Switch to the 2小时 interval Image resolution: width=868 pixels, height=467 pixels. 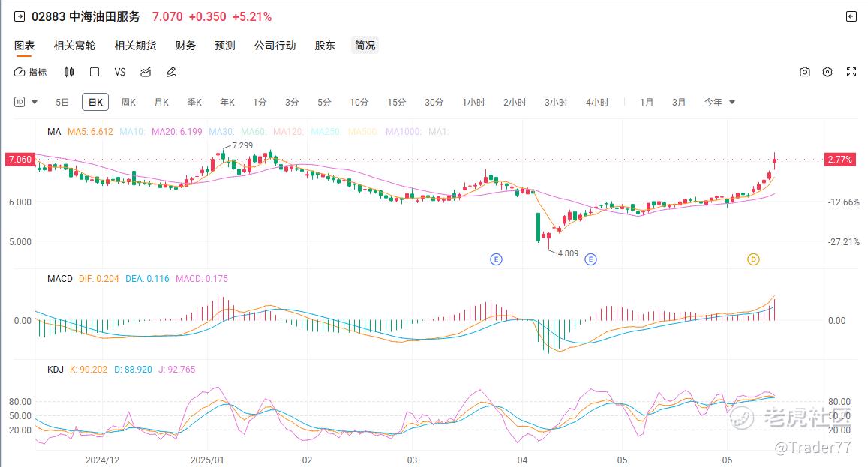pyautogui.click(x=515, y=103)
